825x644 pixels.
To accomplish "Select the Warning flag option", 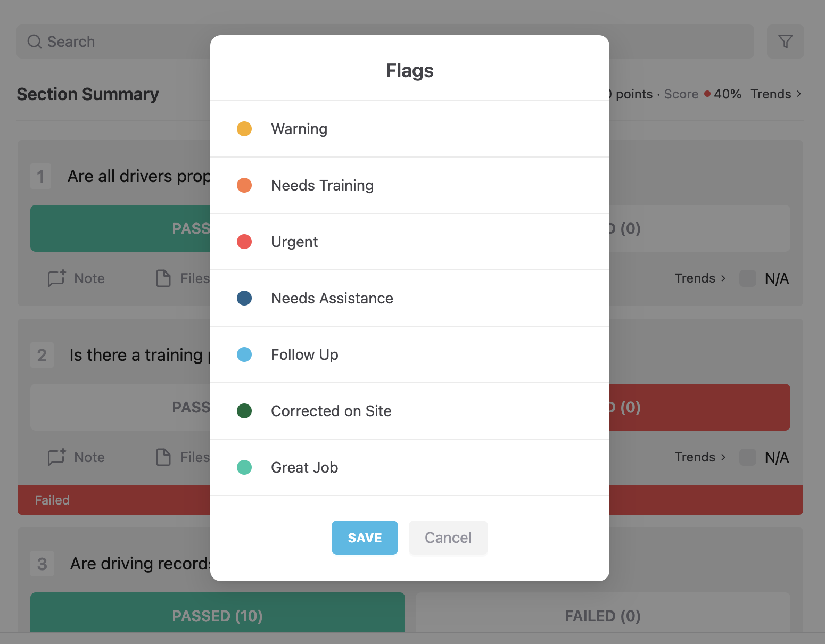I will [410, 129].
